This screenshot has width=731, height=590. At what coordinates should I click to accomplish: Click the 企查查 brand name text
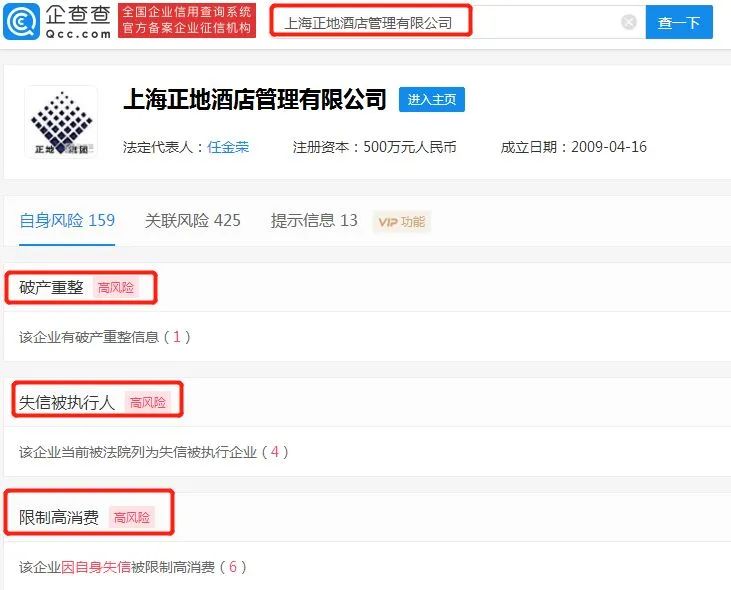79,15
